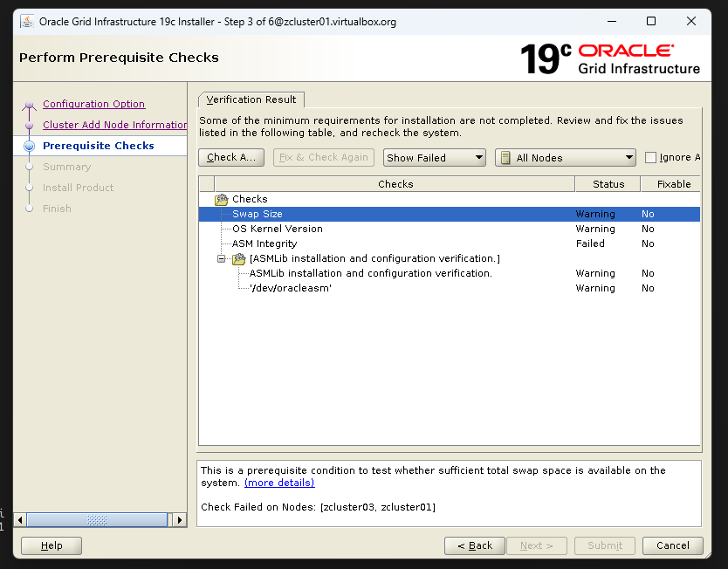The height and width of the screenshot is (569, 728).
Task: Go Back to the previous step
Action: tap(475, 545)
